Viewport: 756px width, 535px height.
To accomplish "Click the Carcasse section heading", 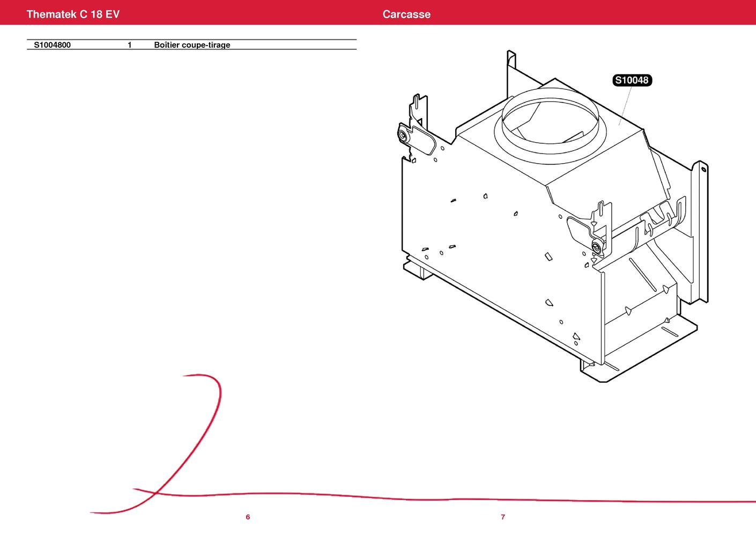I will point(406,14).
